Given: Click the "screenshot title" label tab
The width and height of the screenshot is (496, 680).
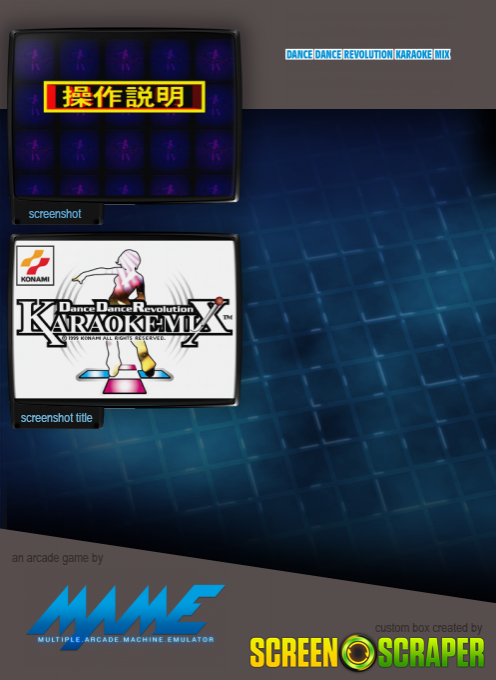Looking at the screenshot, I should pyautogui.click(x=57, y=418).
